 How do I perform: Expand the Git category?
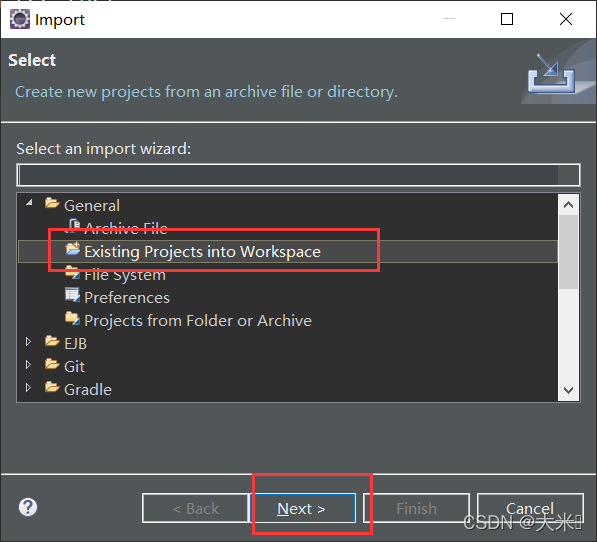tap(28, 365)
